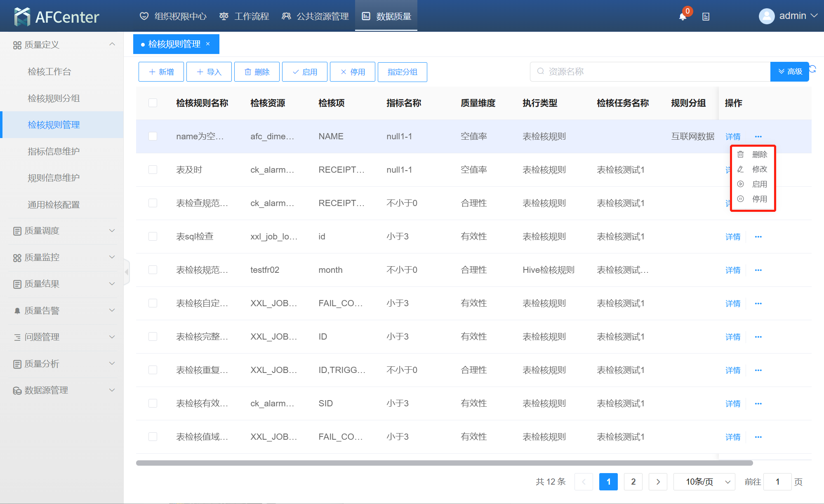Tick the checkbox for the 表sql检查 row
This screenshot has width=824, height=504.
pyautogui.click(x=153, y=236)
